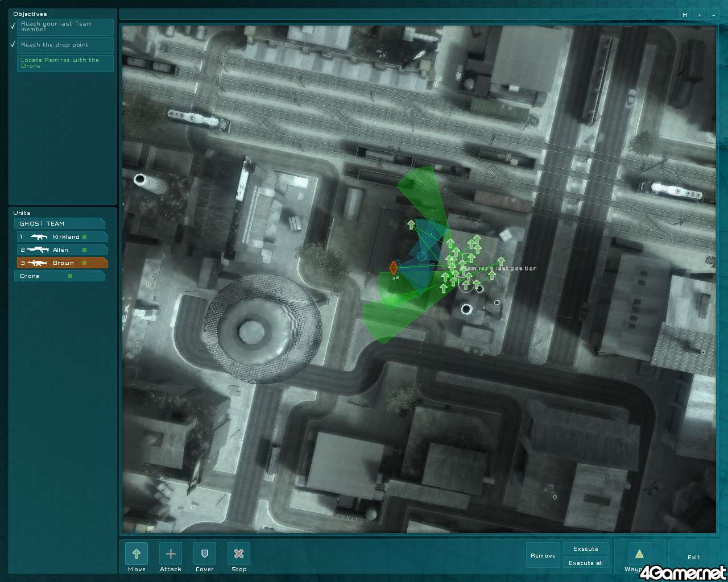Viewport: 728px width, 582px height.
Task: Click Kirkland's rifle weapon icon
Action: click(39, 237)
